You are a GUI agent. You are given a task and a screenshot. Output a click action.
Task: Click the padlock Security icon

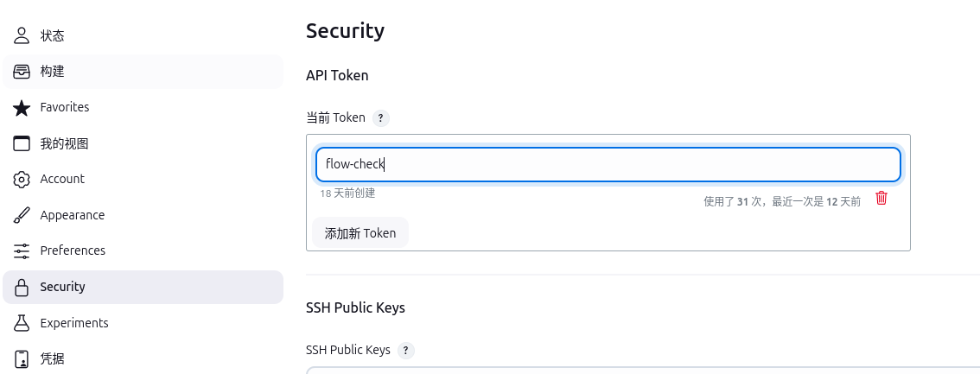pyautogui.click(x=22, y=287)
